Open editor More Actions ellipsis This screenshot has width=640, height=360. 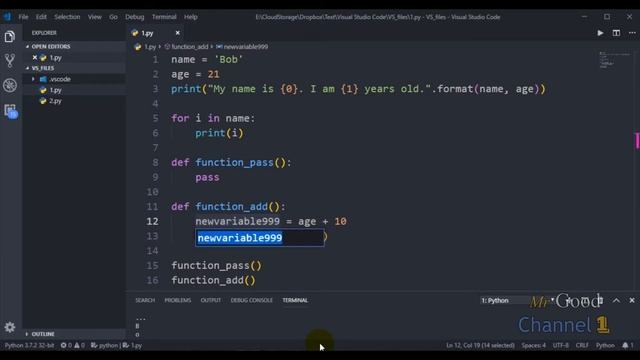(632, 33)
